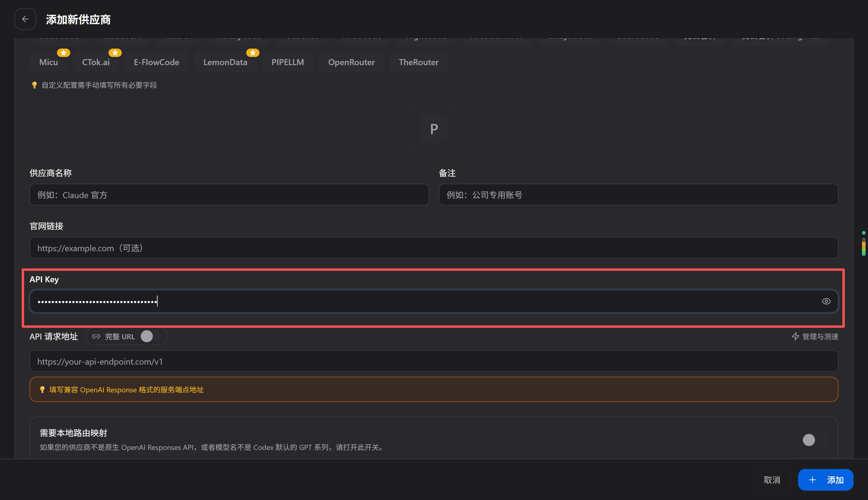Click the 添加 button
The height and width of the screenshot is (500, 868).
[x=826, y=480]
